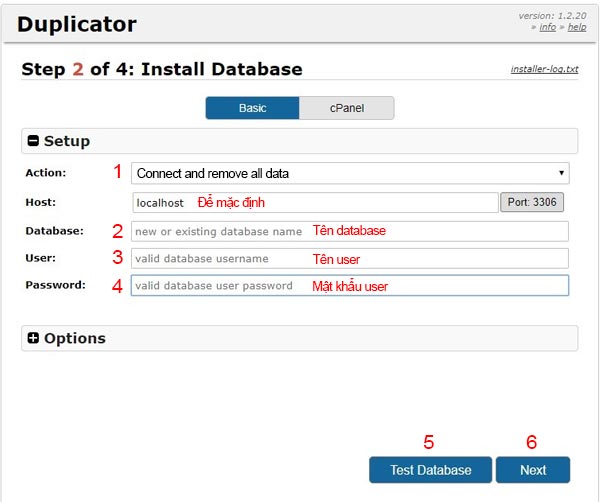This screenshot has height=502, width=600.
Task: Switch to the cPanel tab
Action: click(347, 108)
